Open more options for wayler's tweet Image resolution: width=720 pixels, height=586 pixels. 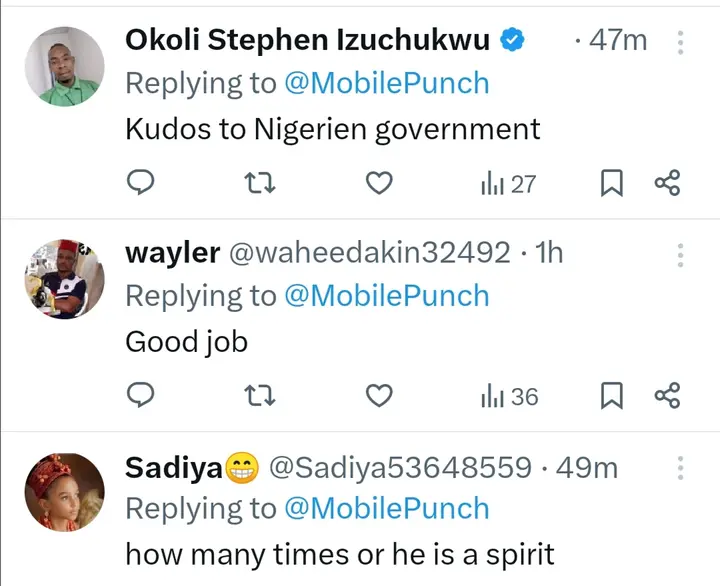[681, 255]
